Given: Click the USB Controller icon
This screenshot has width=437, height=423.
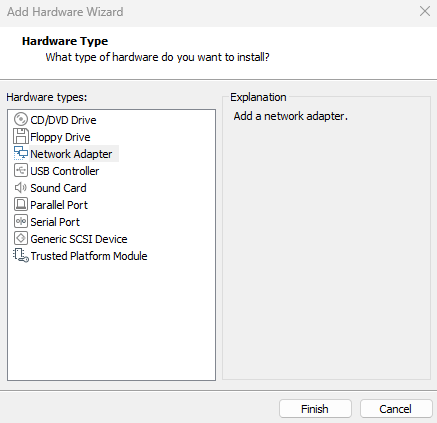Looking at the screenshot, I should (21, 170).
